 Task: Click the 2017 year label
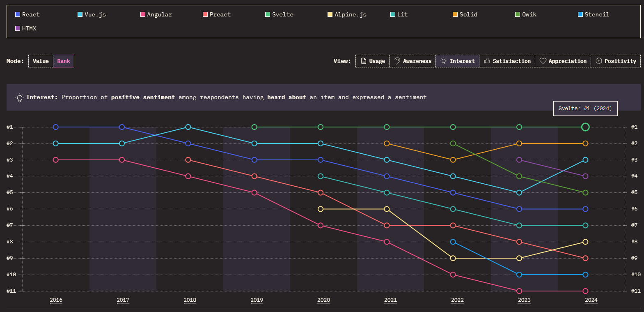(123, 300)
